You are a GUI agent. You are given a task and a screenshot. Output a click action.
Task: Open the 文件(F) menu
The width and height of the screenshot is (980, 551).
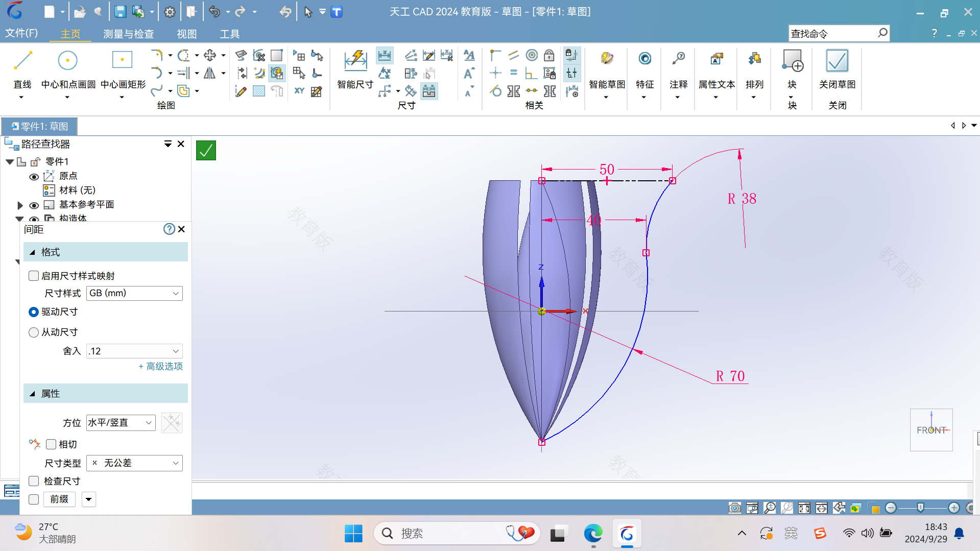pyautogui.click(x=21, y=34)
